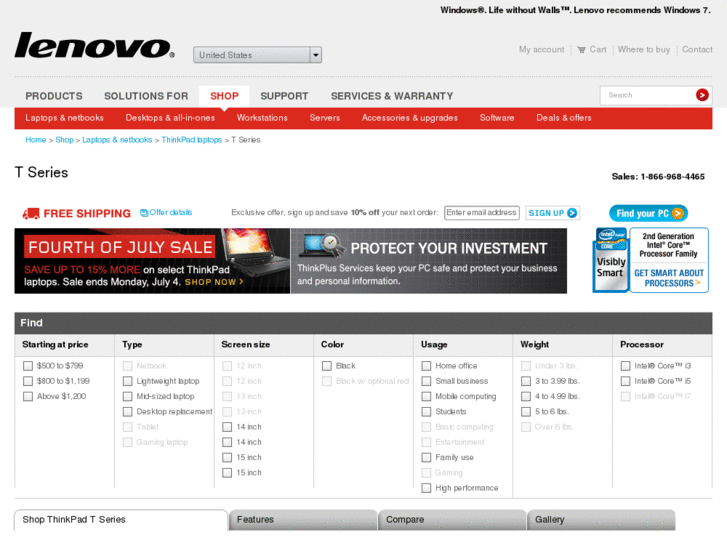Tick the Intel Core i3 processor checkbox

click(x=625, y=366)
